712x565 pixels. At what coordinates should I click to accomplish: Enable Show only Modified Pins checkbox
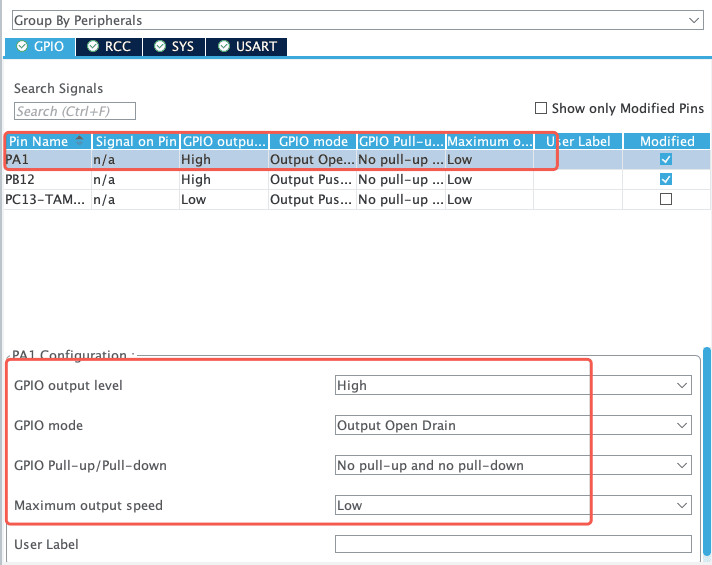(x=541, y=108)
